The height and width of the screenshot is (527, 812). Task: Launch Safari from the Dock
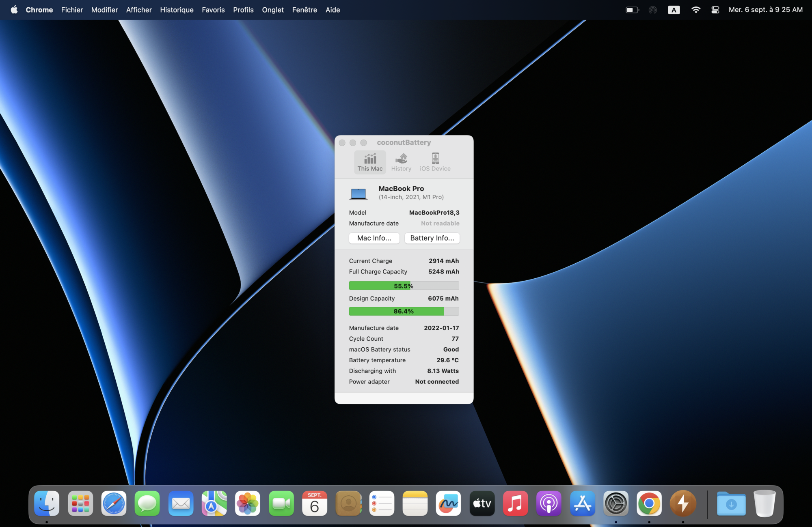click(x=114, y=503)
